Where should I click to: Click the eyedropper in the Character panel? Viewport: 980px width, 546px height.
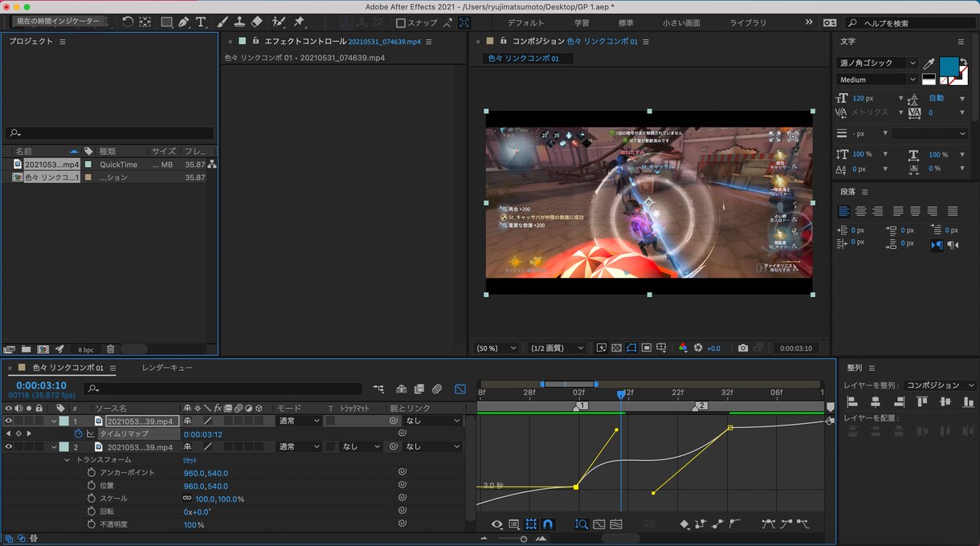coord(929,63)
